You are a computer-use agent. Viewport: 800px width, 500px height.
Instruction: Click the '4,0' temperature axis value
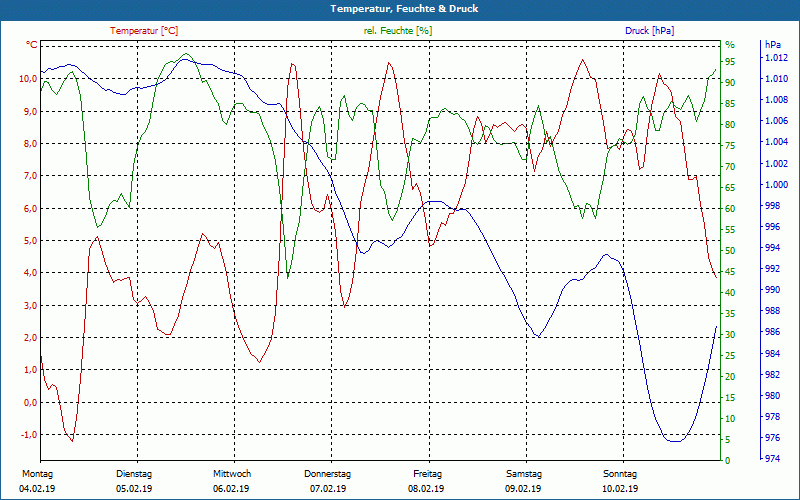pos(30,272)
